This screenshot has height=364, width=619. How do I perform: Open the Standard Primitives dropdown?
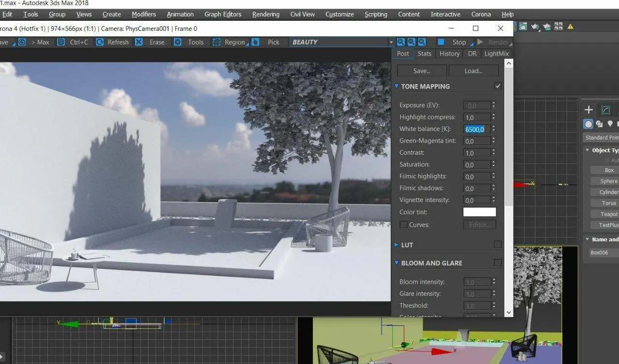click(x=602, y=138)
